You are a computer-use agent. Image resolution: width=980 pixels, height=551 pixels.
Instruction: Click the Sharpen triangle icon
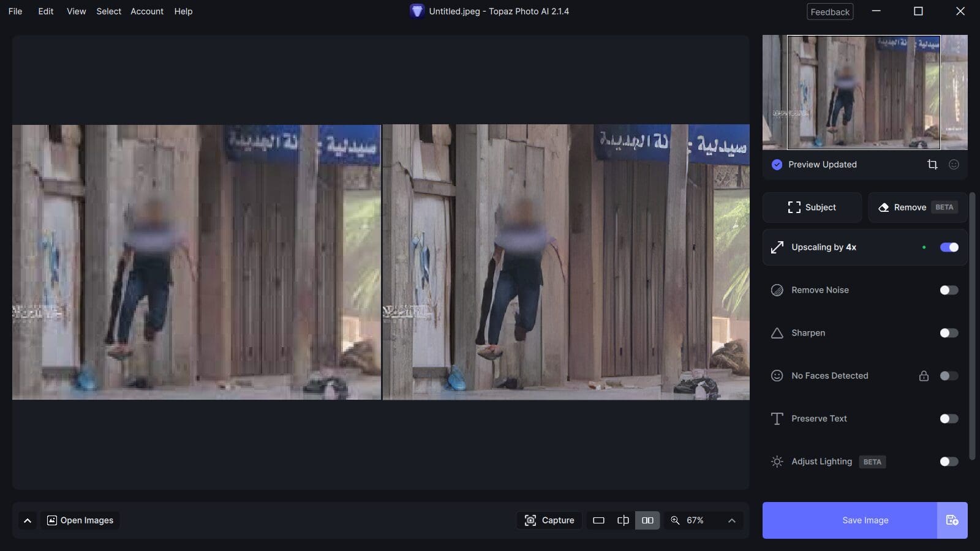pyautogui.click(x=777, y=333)
